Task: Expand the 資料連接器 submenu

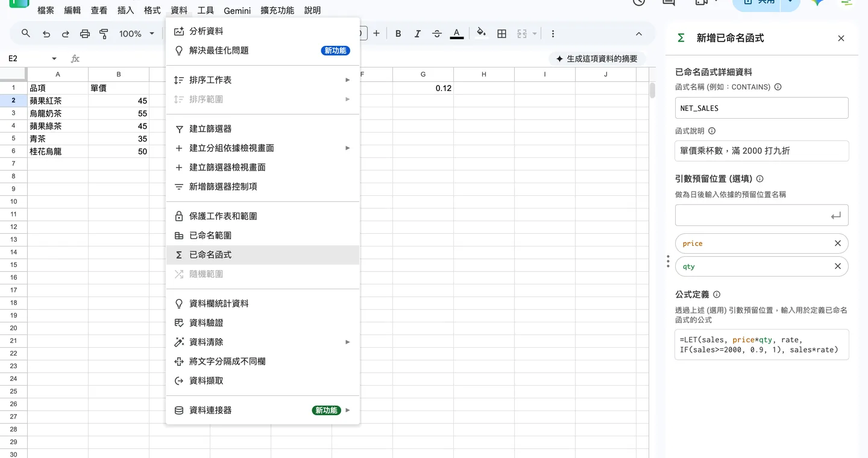Action: (263, 410)
